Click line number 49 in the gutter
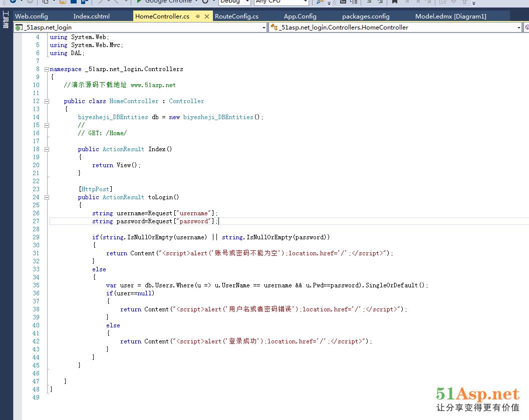 36,397
